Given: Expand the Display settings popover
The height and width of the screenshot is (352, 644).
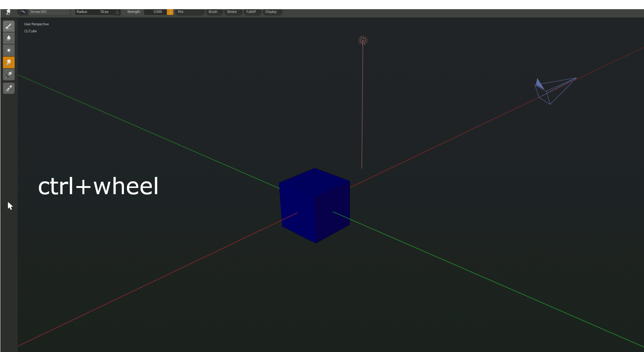Looking at the screenshot, I should (272, 12).
